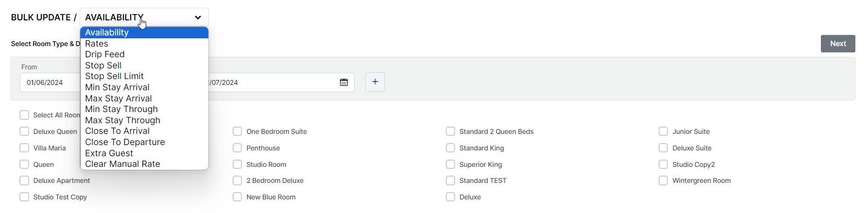Tick the Wintergreen Room checkbox
This screenshot has width=868, height=213.
664,180
